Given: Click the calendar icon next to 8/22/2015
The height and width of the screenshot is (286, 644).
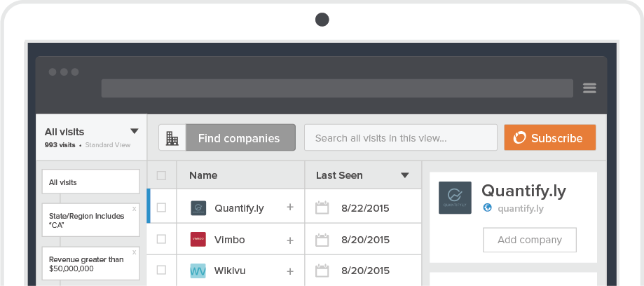Looking at the screenshot, I should pos(322,208).
